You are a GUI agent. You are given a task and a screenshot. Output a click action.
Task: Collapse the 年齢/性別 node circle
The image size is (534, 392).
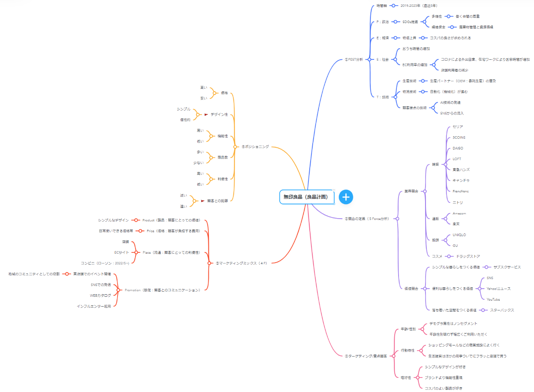pyautogui.click(x=422, y=329)
